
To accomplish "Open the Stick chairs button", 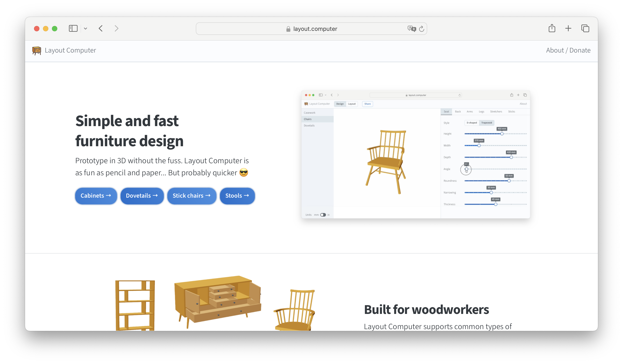I will tap(192, 196).
